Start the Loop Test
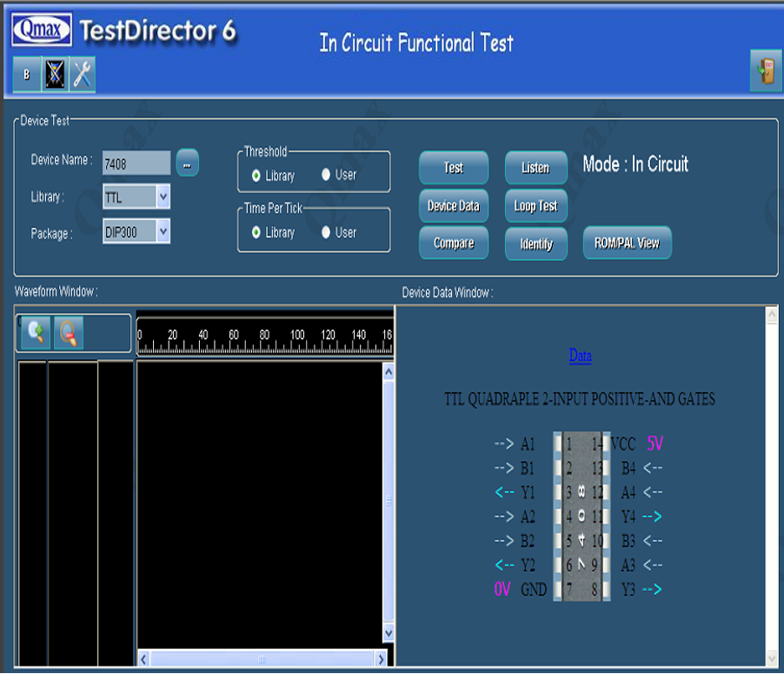This screenshot has width=784, height=674. click(x=536, y=205)
